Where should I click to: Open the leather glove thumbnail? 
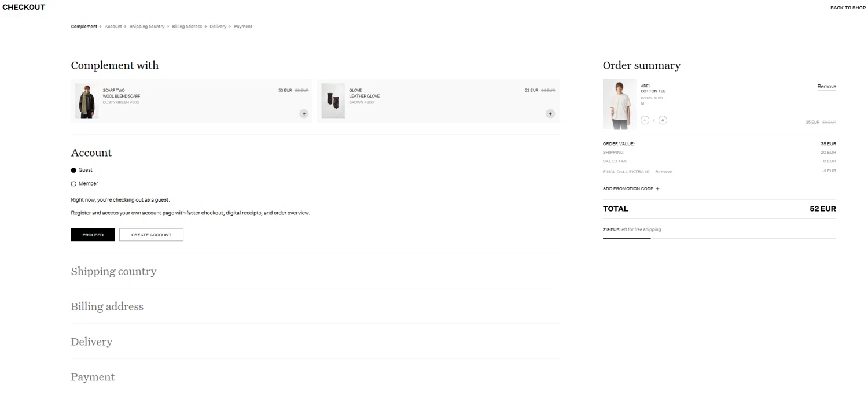[333, 101]
